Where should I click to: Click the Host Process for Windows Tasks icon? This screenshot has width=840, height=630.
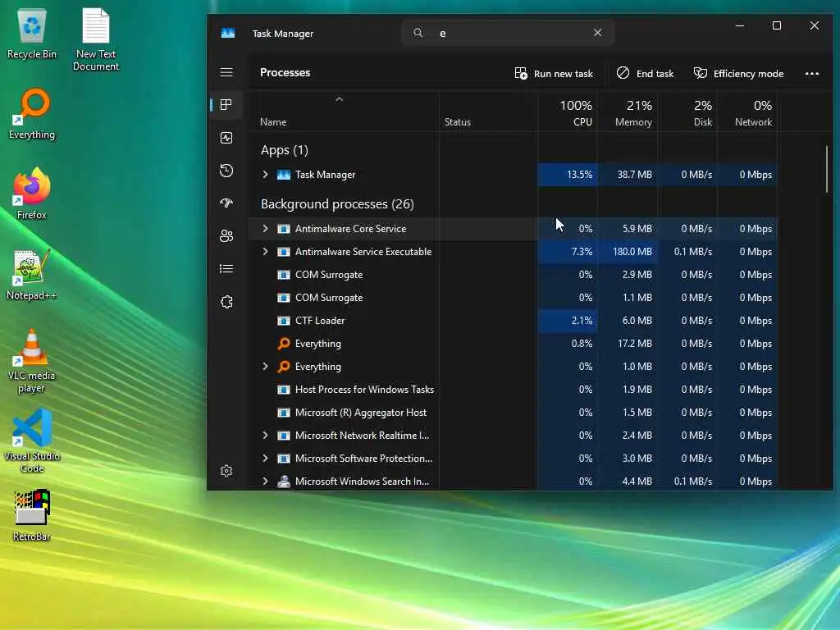click(283, 390)
